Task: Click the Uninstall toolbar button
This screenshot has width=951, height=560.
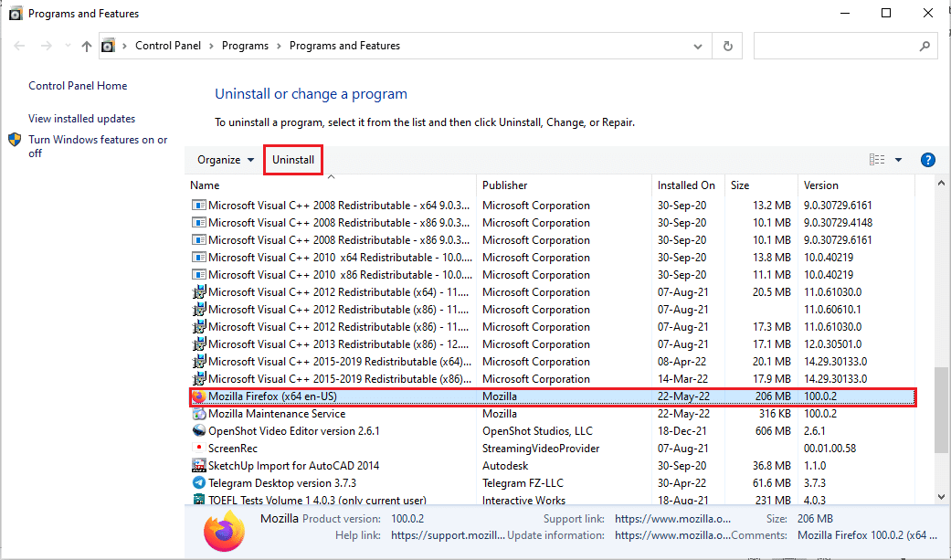Action: coord(293,160)
